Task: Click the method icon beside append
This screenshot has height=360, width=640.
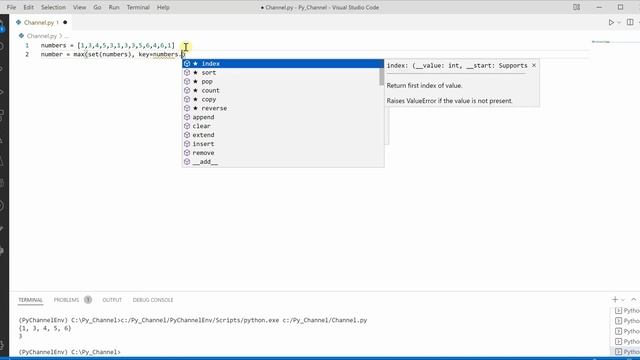Action: 187,117
